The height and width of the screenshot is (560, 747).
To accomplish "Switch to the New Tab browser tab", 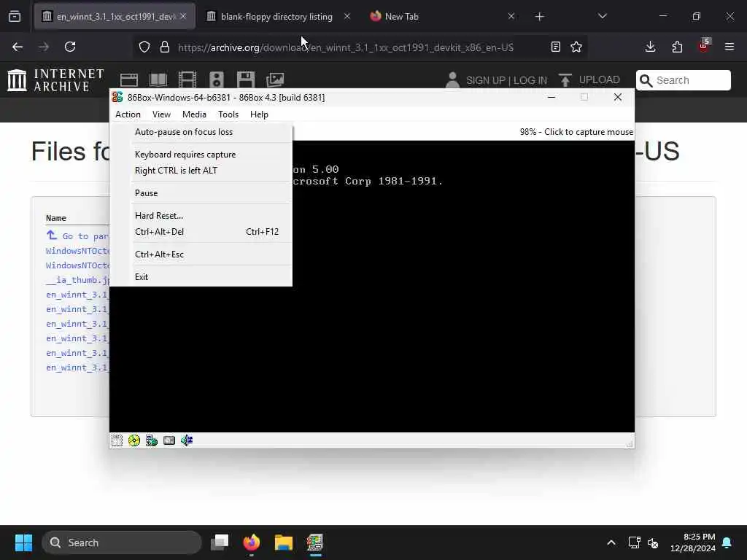I will (x=402, y=17).
